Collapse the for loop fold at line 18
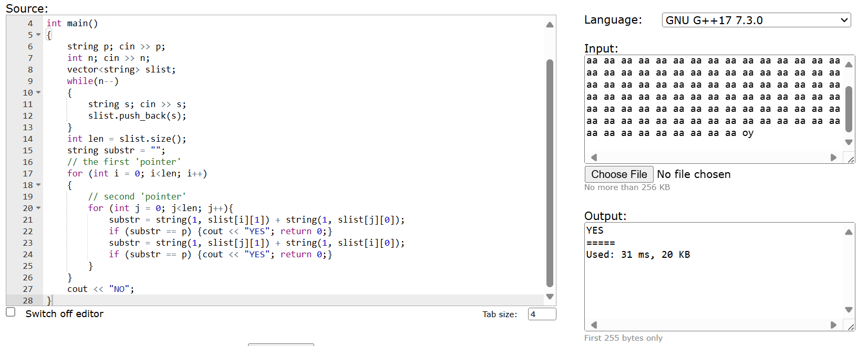 click(38, 185)
